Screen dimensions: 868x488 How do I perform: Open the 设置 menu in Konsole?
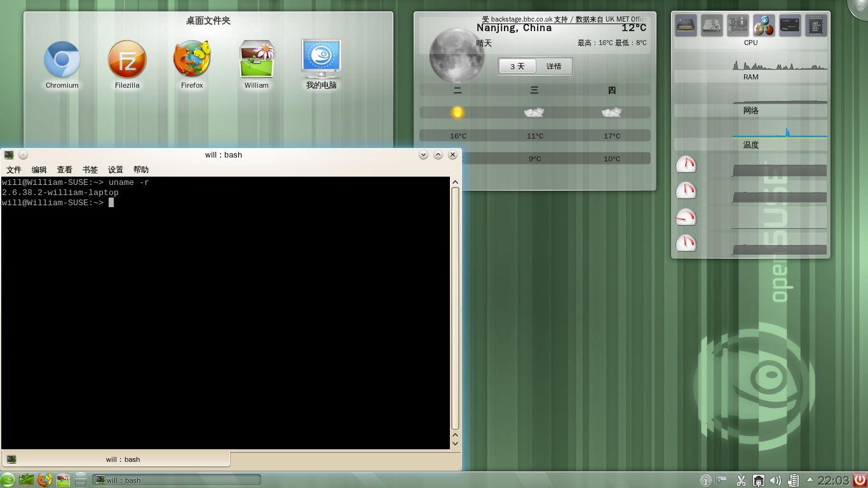coord(114,170)
